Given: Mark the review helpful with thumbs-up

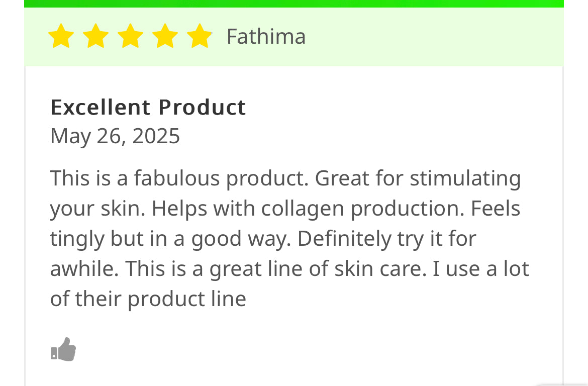Looking at the screenshot, I should coord(63,349).
